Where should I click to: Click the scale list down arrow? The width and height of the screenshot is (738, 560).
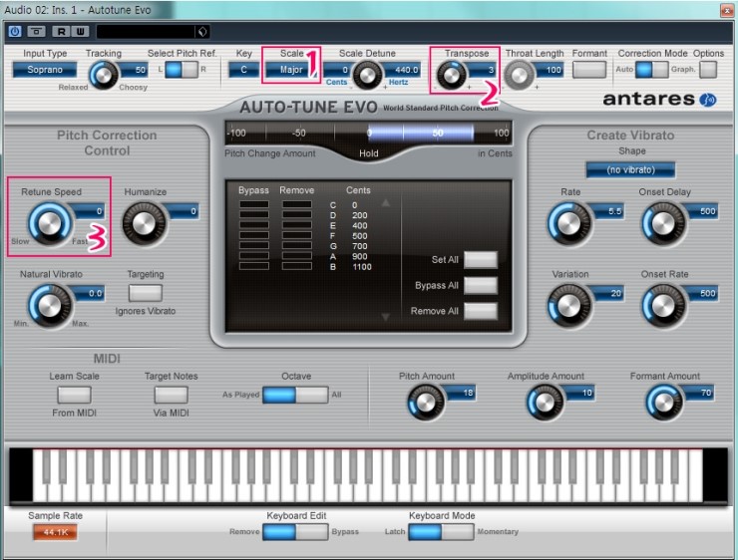386,317
